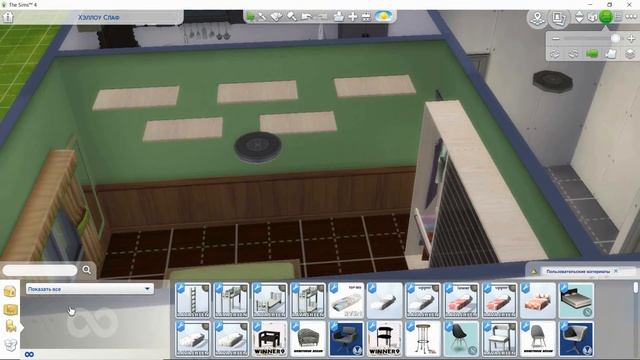
Task: Open the list panel icon beside camera
Action: 619,17
